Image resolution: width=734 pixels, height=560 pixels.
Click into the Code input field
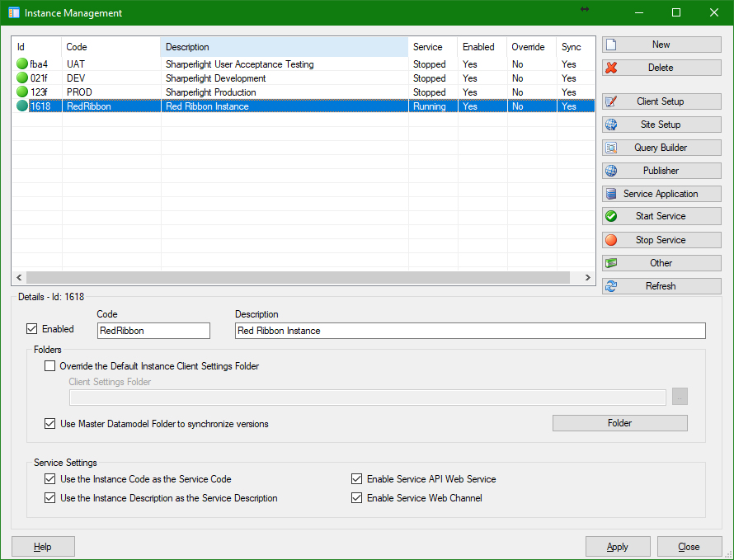(153, 331)
